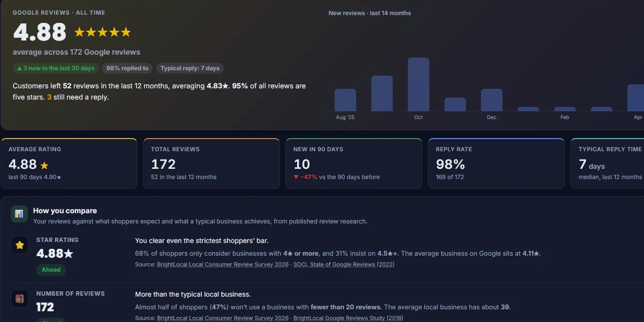Click the median, last 12 months text
644x322 pixels.
pyautogui.click(x=610, y=177)
